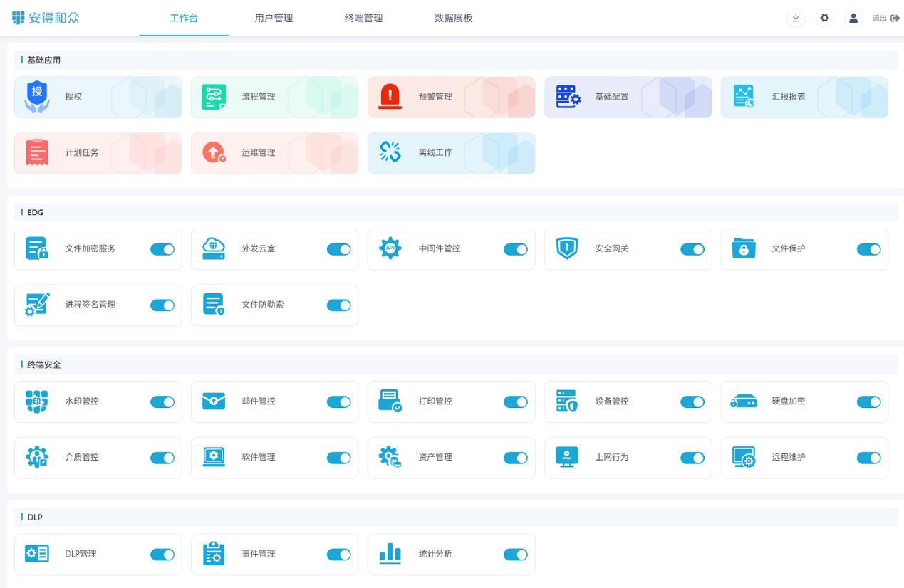Select the 离线工作 offline work icon
The height and width of the screenshot is (588, 904).
390,152
